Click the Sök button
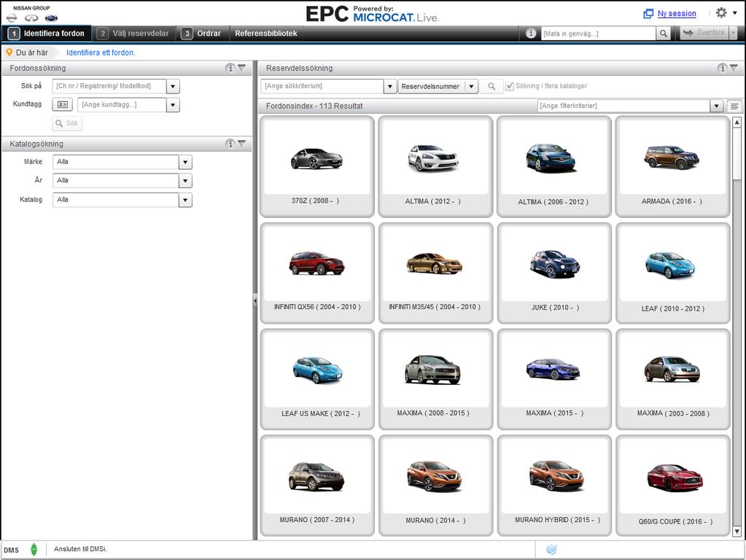746x560 pixels. 67,123
